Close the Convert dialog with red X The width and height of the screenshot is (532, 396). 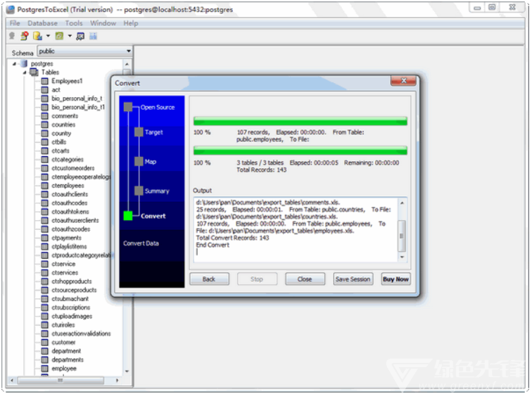click(403, 81)
